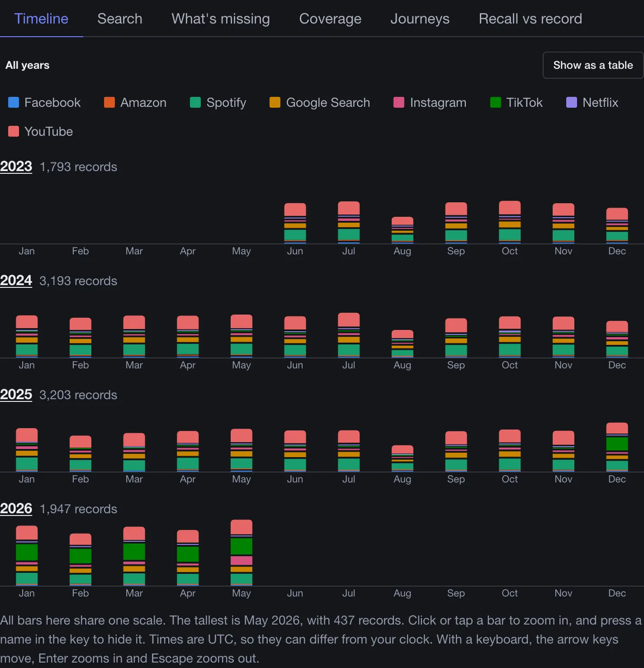Zoom into the June 2023 bar
Screen dimensions: 644x668
[x=295, y=224]
